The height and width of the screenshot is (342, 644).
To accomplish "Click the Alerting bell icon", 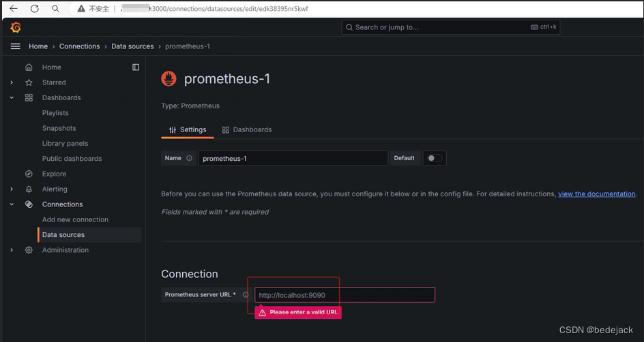I will click(x=29, y=189).
